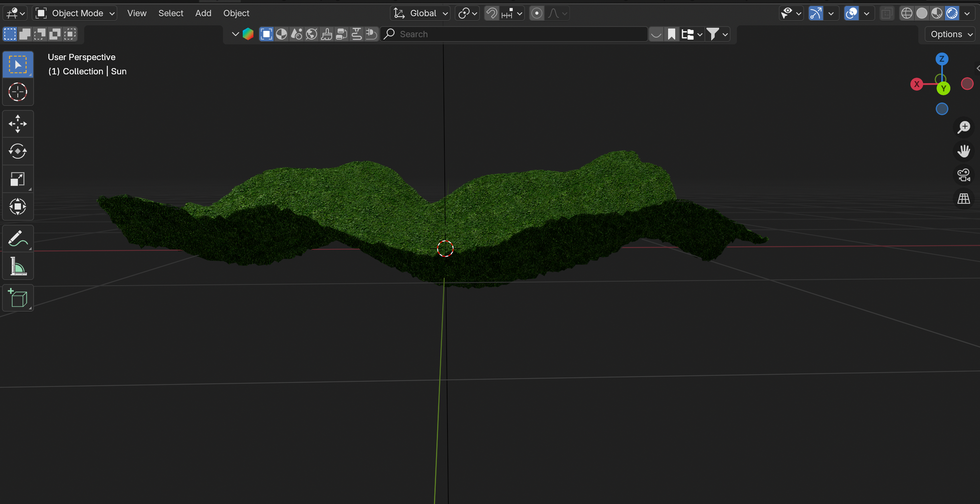Click the Z axis on navigation gizmo
The height and width of the screenshot is (504, 980).
click(x=941, y=59)
